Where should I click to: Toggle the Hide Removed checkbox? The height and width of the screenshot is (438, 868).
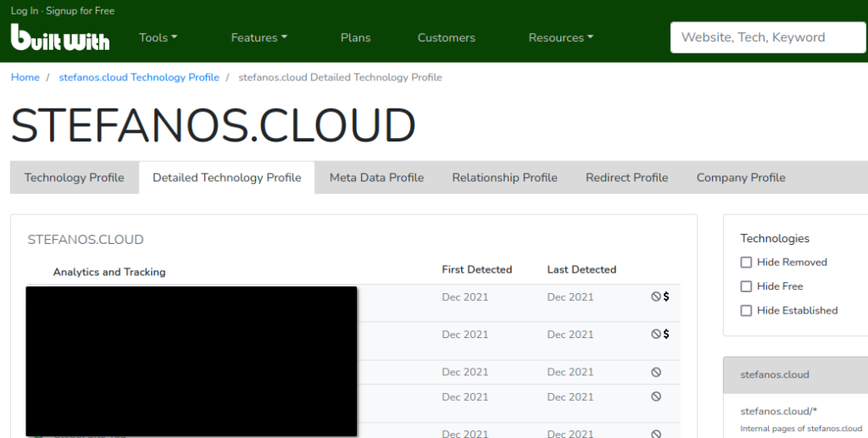coord(746,262)
